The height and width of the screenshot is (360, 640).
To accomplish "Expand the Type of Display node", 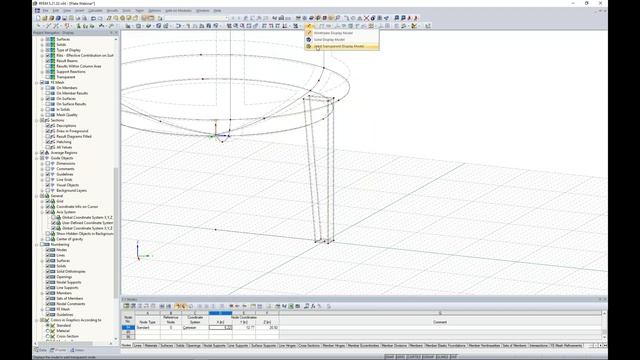I will (x=42, y=50).
